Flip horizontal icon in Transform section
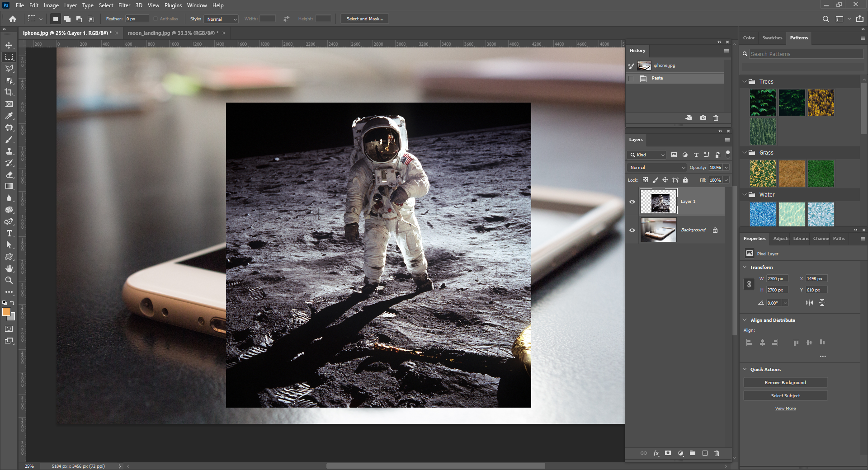The width and height of the screenshot is (868, 470). click(x=809, y=303)
